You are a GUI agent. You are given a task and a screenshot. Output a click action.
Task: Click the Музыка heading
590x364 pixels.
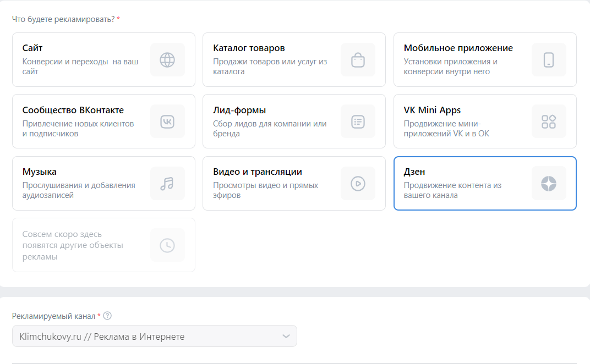tap(39, 172)
